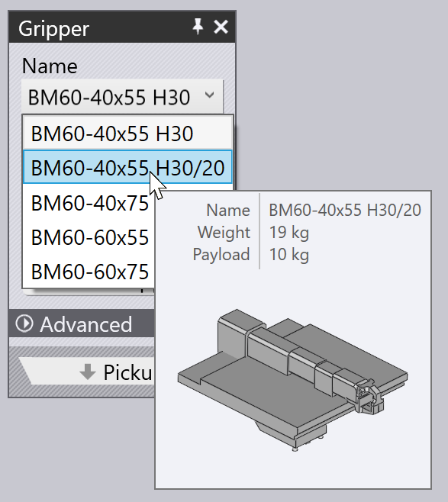The image size is (448, 502).
Task: Click the Pickup button
Action: pyautogui.click(x=86, y=371)
